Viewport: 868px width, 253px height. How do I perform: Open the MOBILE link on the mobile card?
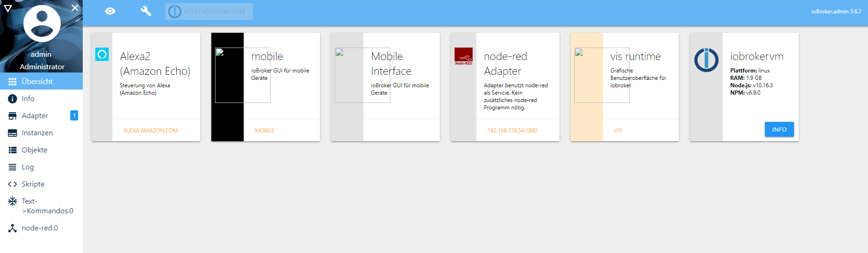pyautogui.click(x=265, y=131)
